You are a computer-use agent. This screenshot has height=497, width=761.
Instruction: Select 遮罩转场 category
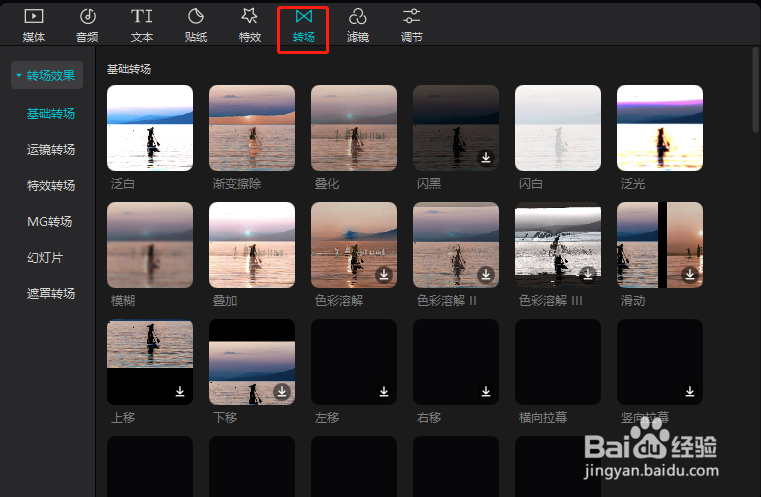click(x=51, y=293)
